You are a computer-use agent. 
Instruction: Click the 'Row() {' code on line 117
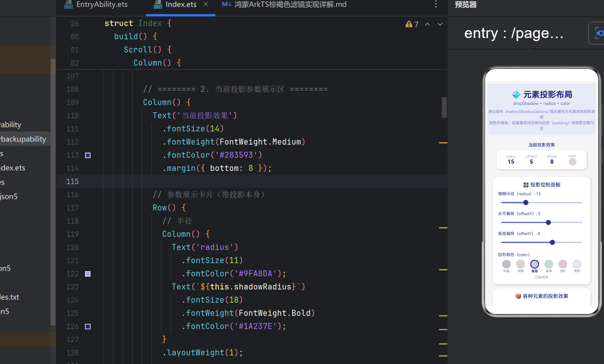[x=169, y=208]
